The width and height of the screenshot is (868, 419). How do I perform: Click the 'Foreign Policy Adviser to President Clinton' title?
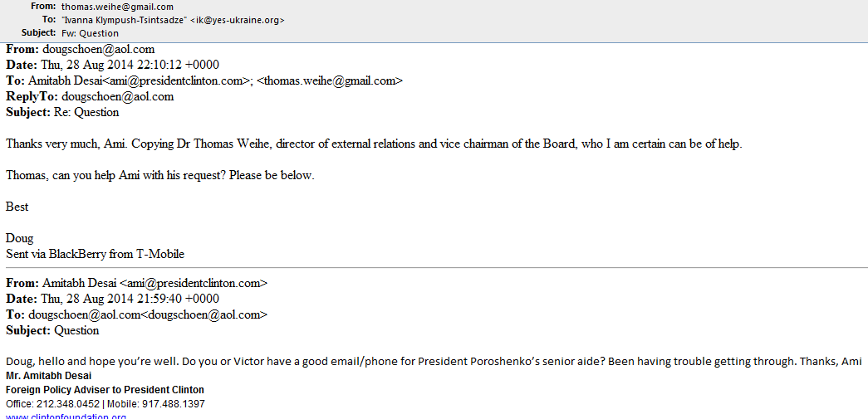(x=105, y=390)
